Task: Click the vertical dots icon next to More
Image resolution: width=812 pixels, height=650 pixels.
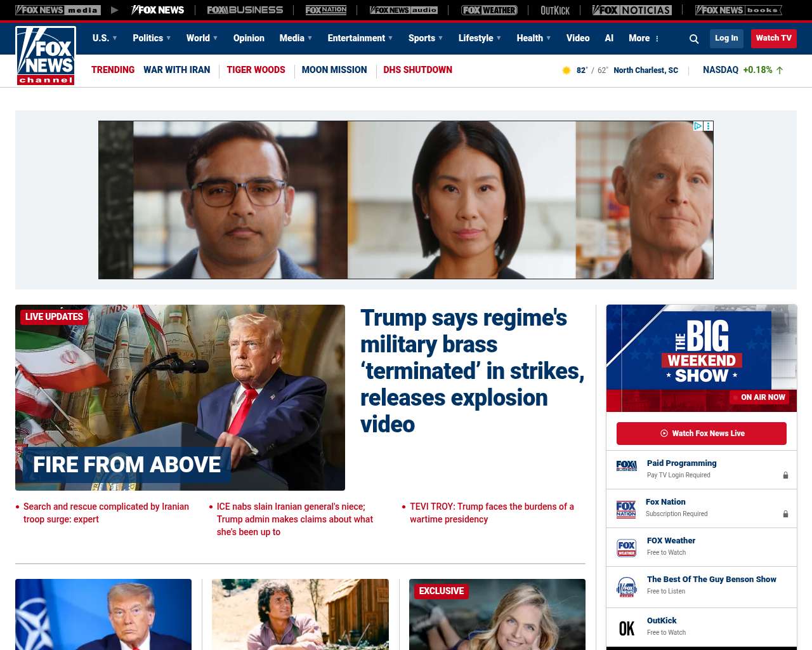Action: (657, 39)
